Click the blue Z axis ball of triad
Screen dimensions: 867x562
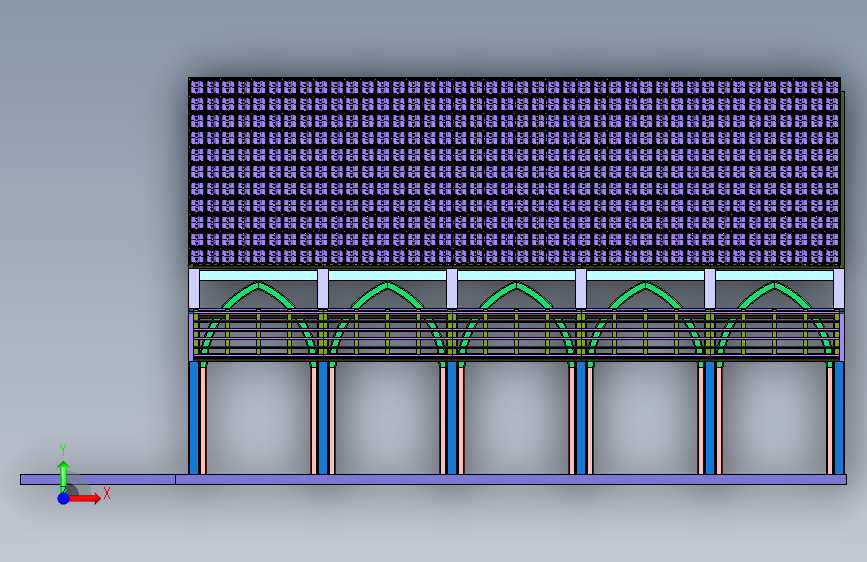[63, 498]
